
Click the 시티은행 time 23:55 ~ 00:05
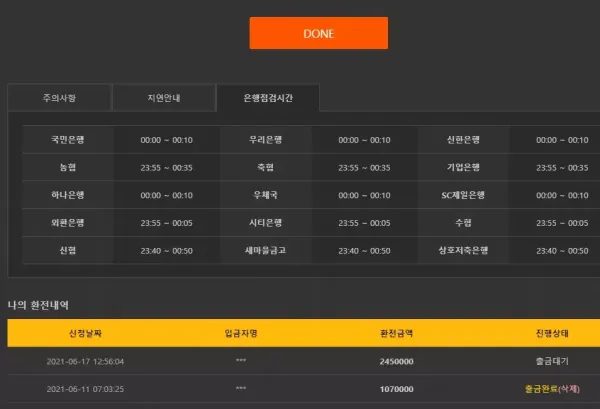click(364, 223)
